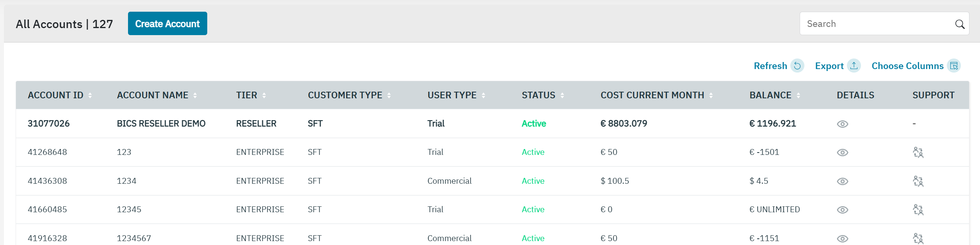The height and width of the screenshot is (245, 980).
Task: Sort by Cost Current Month arrows
Action: 711,96
